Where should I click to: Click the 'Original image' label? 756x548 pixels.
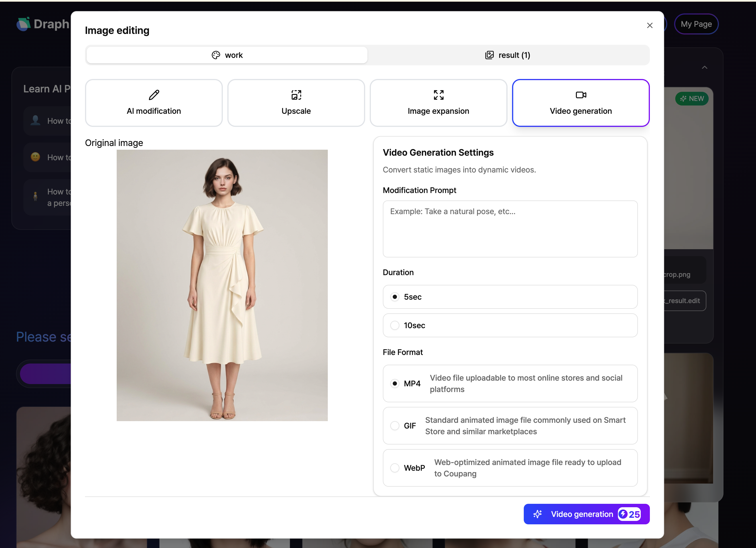[x=114, y=143]
